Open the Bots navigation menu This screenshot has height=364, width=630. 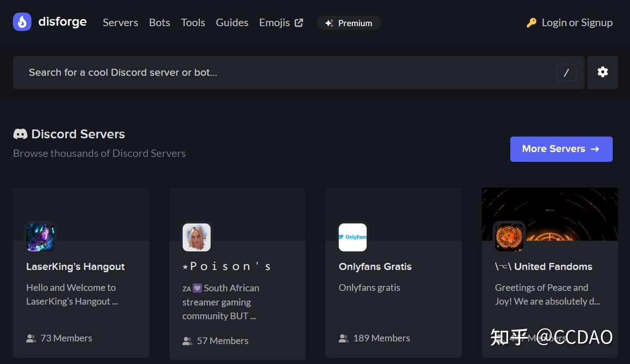point(159,22)
